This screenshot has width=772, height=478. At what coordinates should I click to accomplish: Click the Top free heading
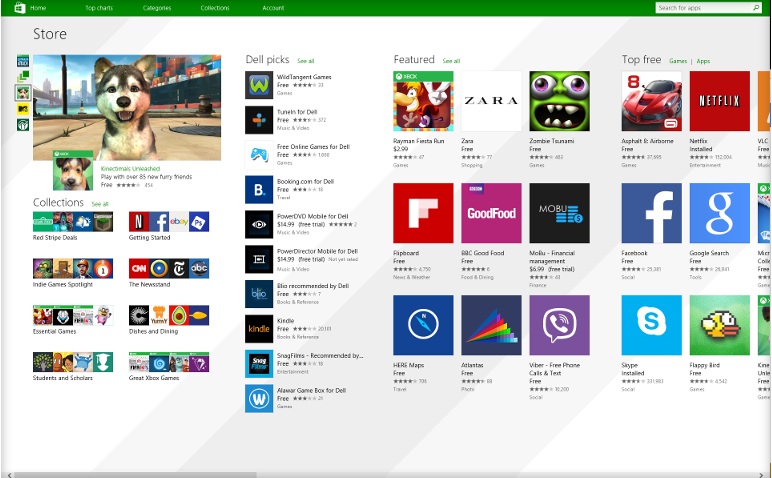click(x=641, y=60)
